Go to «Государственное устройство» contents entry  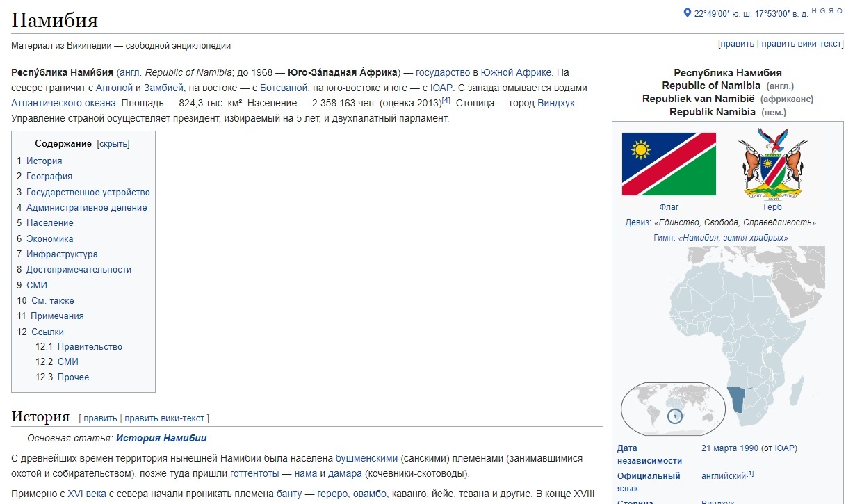tap(88, 193)
